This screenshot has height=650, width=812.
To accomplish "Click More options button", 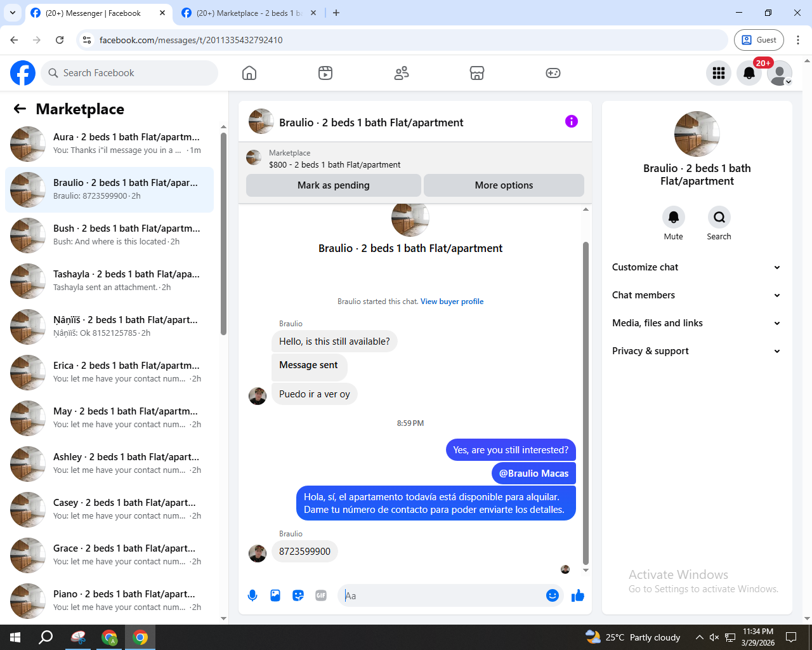I will [x=504, y=185].
